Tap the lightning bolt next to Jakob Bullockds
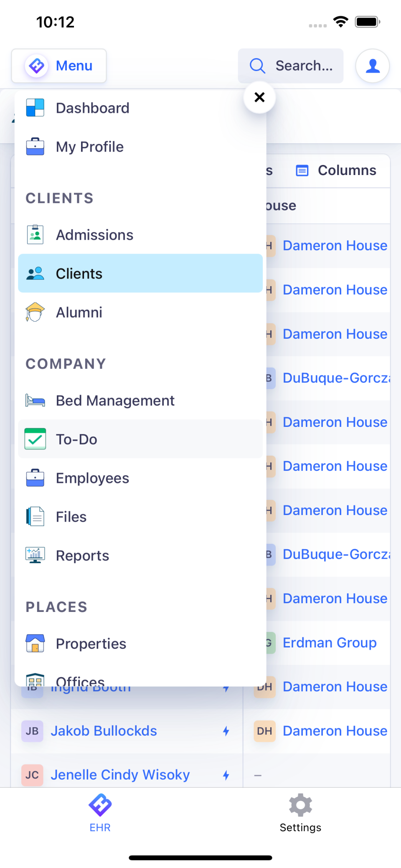401x868 pixels. (226, 731)
